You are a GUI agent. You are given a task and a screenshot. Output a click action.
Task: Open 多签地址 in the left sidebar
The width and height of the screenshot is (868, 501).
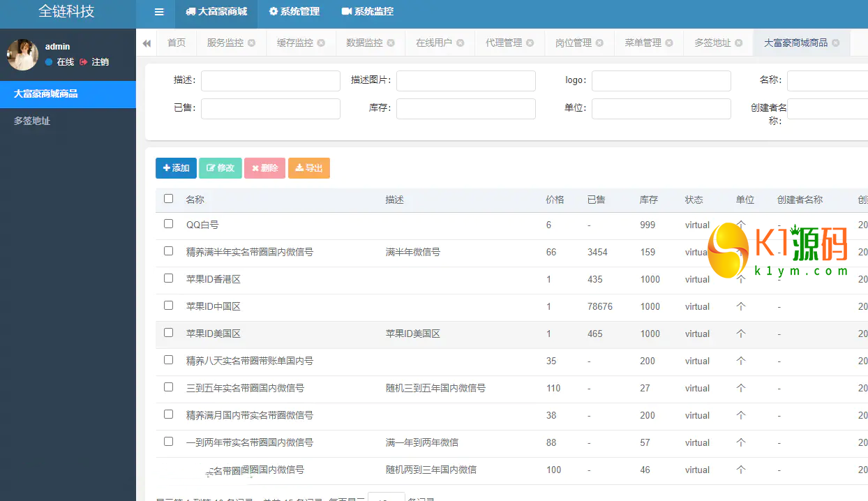click(x=32, y=121)
